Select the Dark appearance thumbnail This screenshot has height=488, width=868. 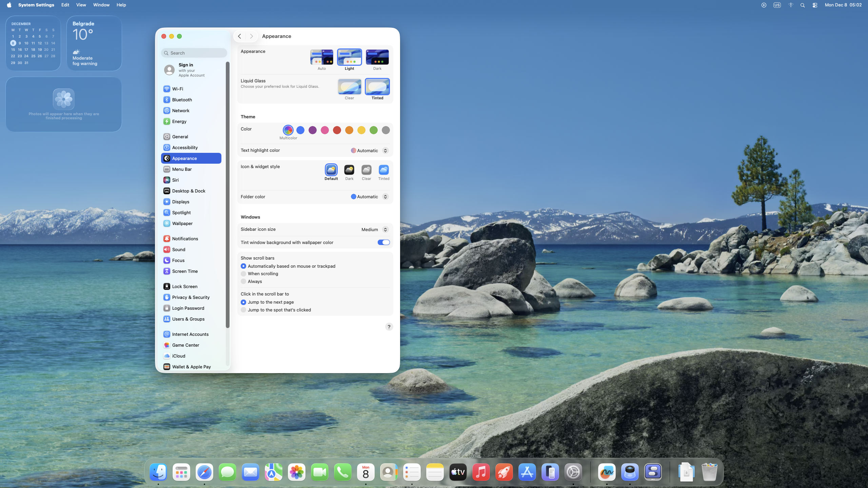pyautogui.click(x=377, y=57)
